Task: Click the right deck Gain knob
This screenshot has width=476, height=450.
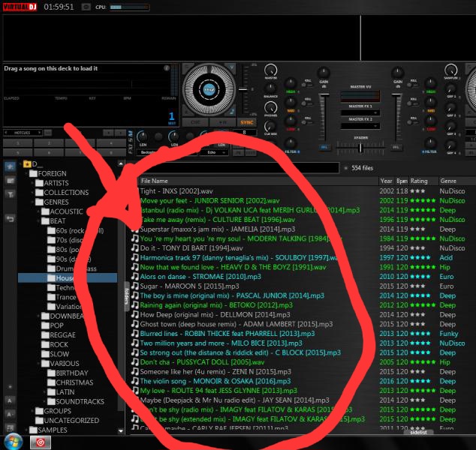Action: 397,73
